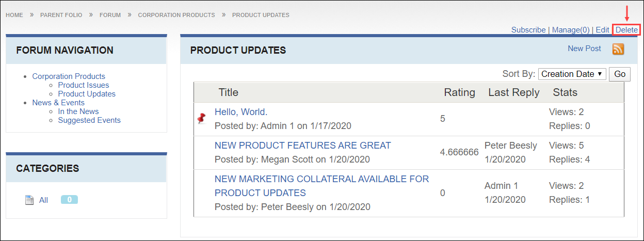This screenshot has height=241, width=644.
Task: Open the RSS feed icon
Action: click(618, 49)
